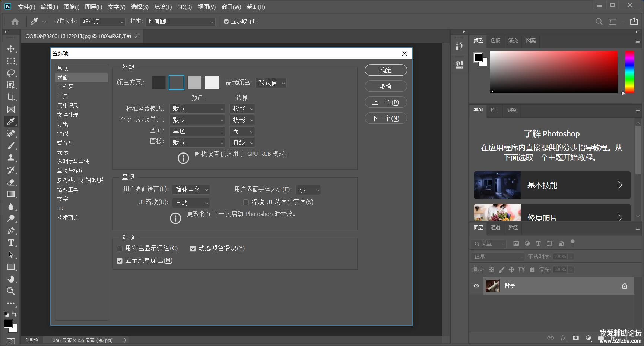Screen dimensions: 644x346
Task: Click the 下一个(N) button
Action: pyautogui.click(x=386, y=119)
